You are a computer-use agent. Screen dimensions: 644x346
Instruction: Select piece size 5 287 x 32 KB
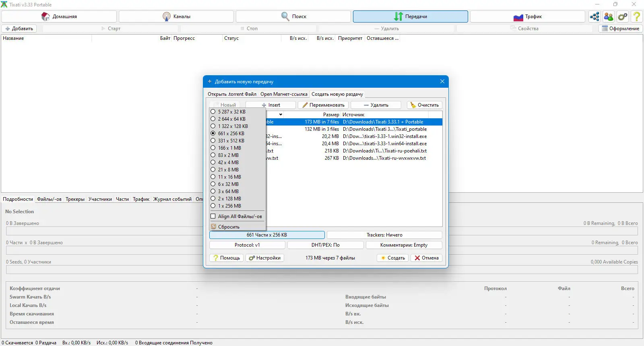[x=237, y=112]
